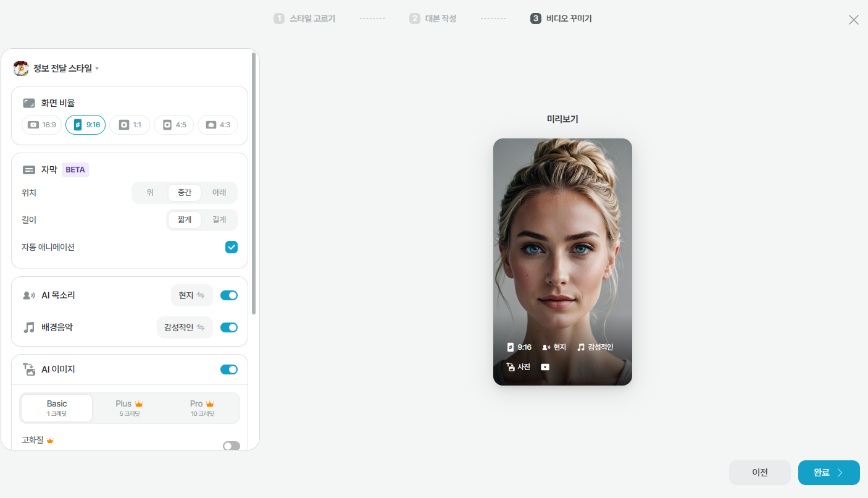
Task: Click the YouTube play icon in preview
Action: (x=545, y=367)
